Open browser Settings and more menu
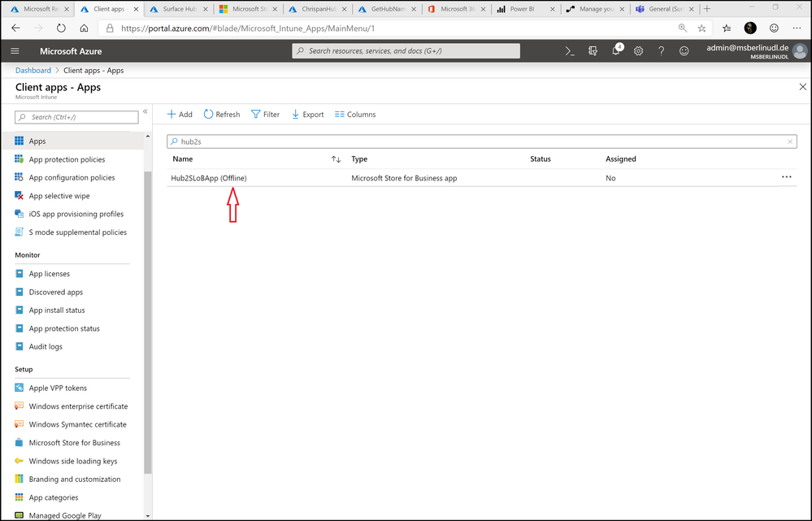The width and height of the screenshot is (812, 521). click(x=797, y=28)
